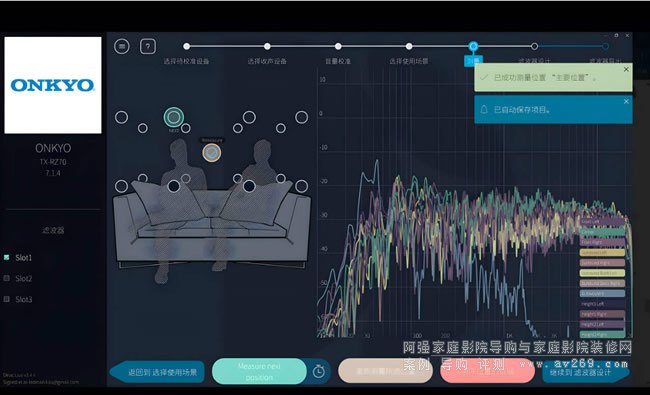The height and width of the screenshot is (395, 650).
Task: Click 继续到 滤波器设计 proceed button
Action: tap(586, 372)
